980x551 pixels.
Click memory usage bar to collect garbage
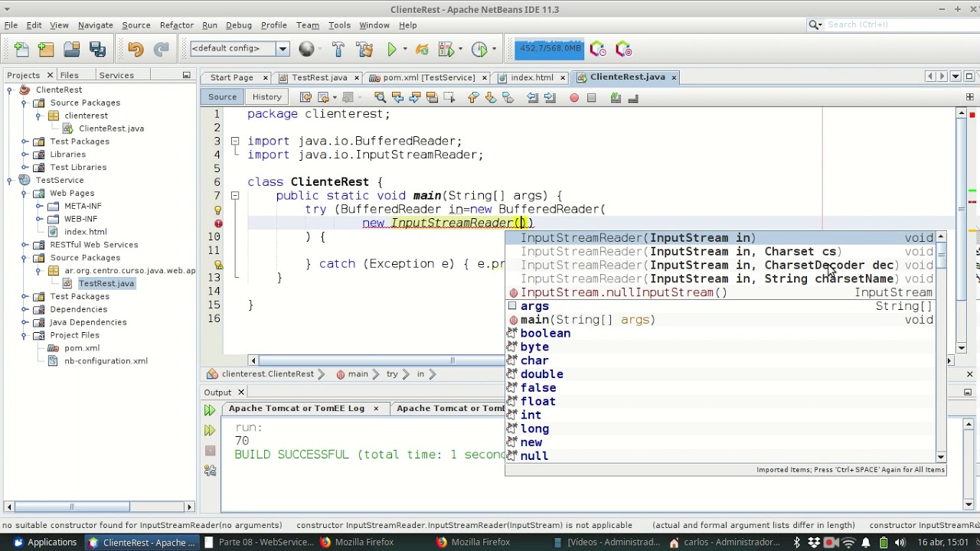550,49
